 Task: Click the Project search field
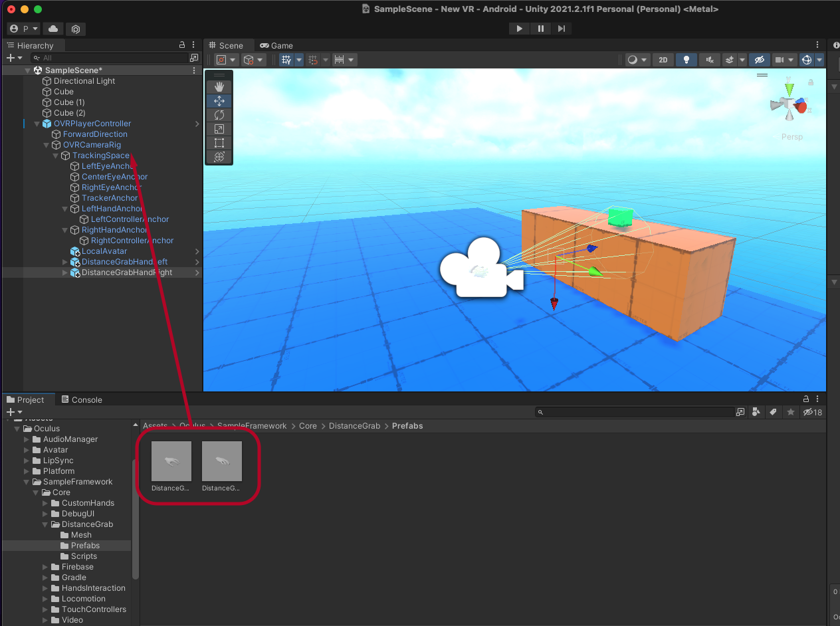click(x=634, y=412)
